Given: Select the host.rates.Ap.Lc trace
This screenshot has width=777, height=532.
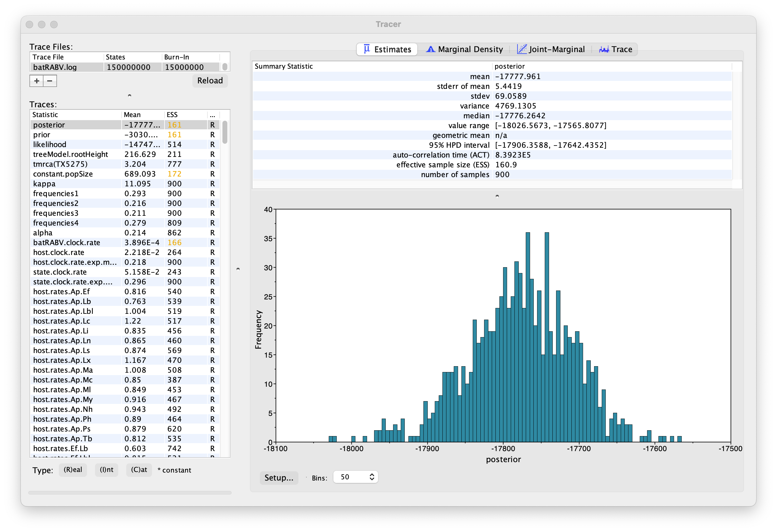Looking at the screenshot, I should (x=125, y=321).
